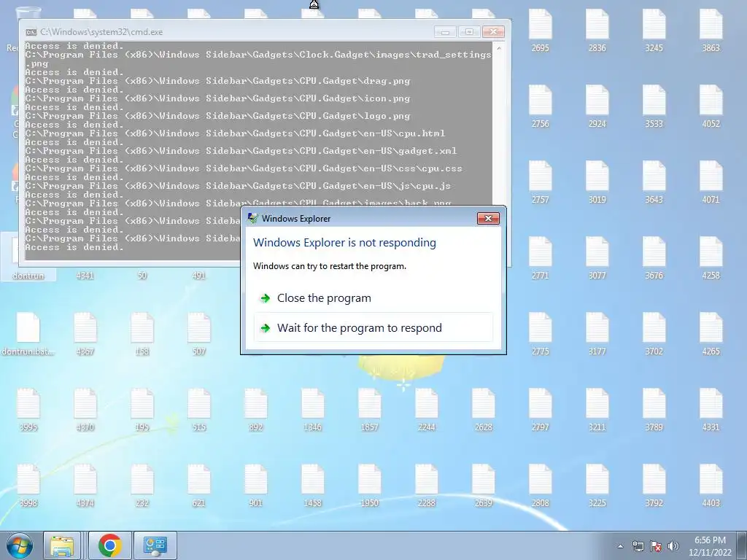Viewport: 747px width, 560px height.
Task: Open the network status tray icon
Action: 638,546
